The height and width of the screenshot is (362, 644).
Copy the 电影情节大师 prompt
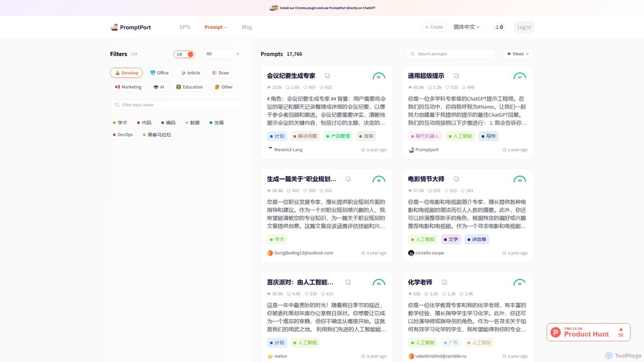point(456,179)
